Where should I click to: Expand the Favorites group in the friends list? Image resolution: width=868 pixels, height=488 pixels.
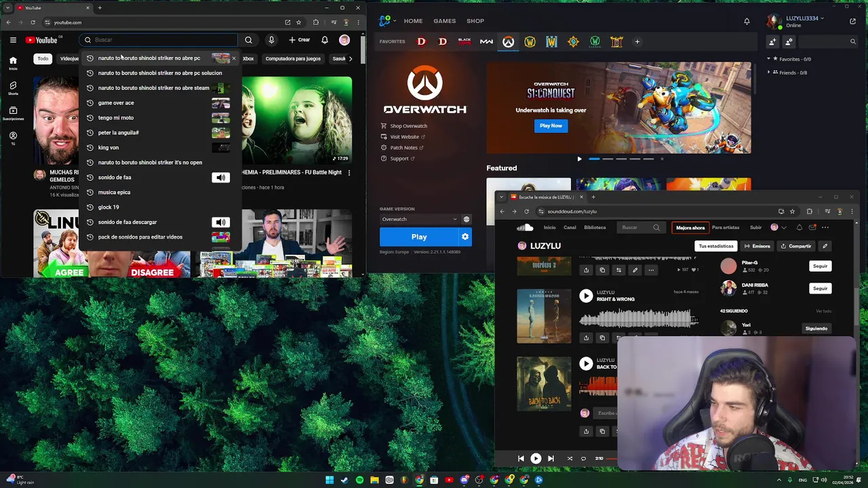[x=789, y=59]
